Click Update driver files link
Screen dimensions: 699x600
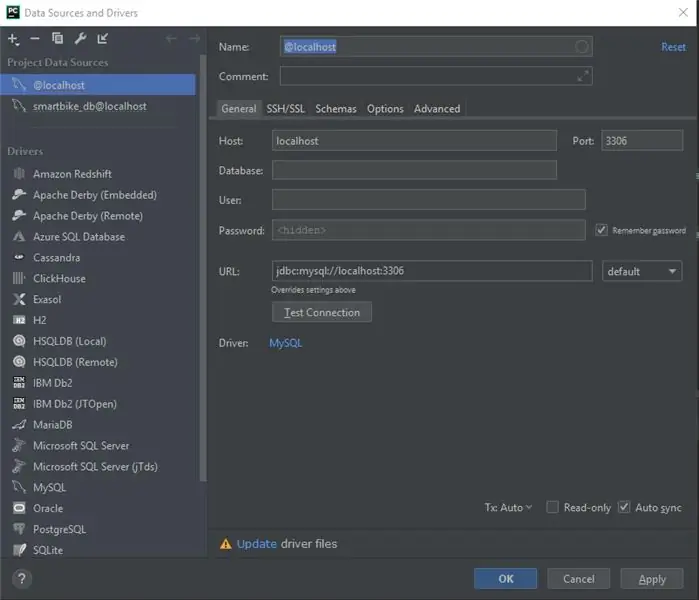point(257,544)
